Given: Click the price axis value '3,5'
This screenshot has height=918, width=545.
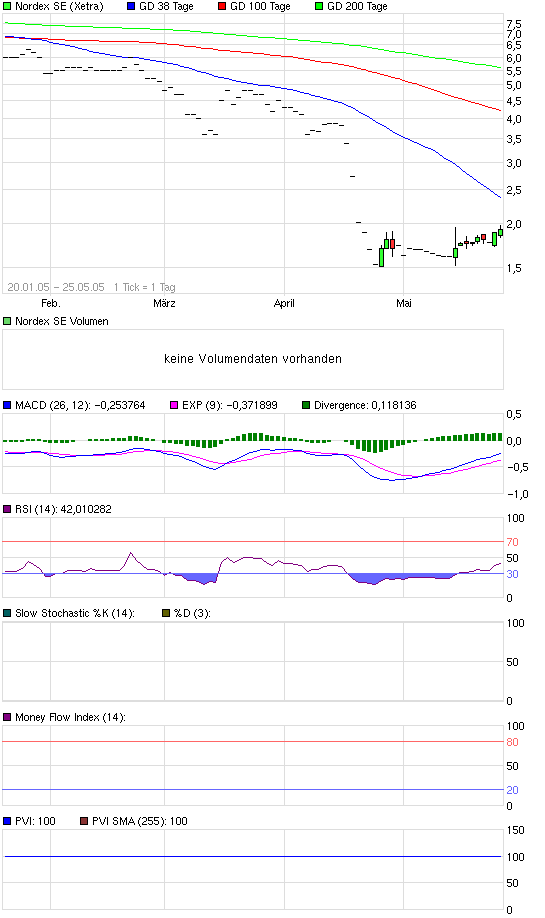Looking at the screenshot, I should (514, 139).
